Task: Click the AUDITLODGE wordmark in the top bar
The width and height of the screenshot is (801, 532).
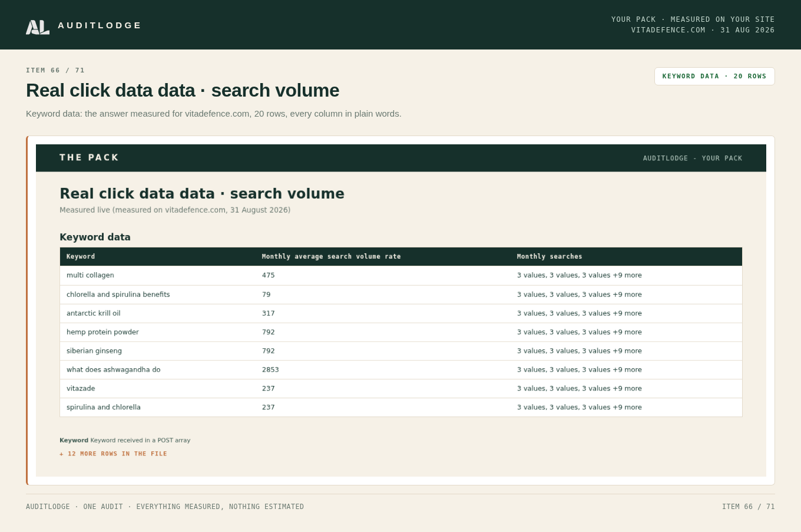Action: pyautogui.click(x=100, y=25)
